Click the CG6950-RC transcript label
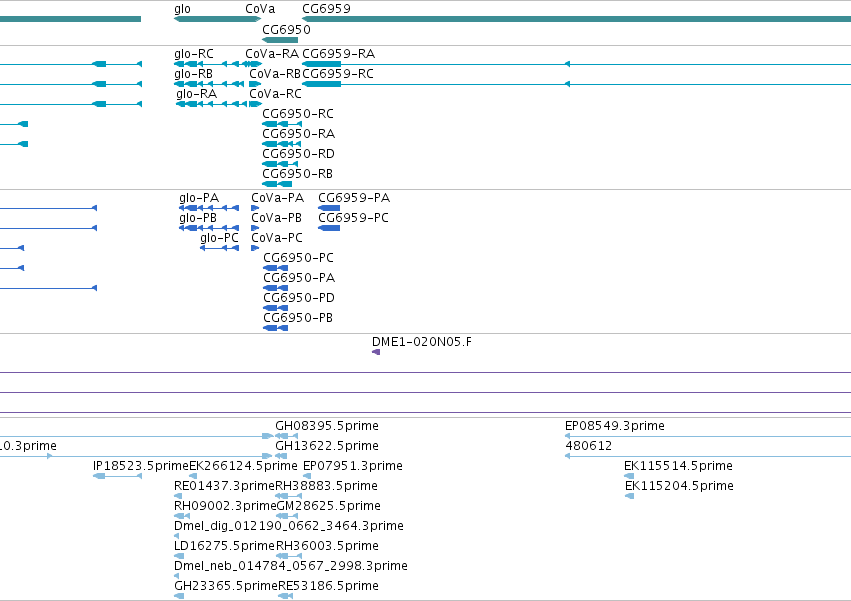Viewport: 851px width, 601px height. (298, 115)
